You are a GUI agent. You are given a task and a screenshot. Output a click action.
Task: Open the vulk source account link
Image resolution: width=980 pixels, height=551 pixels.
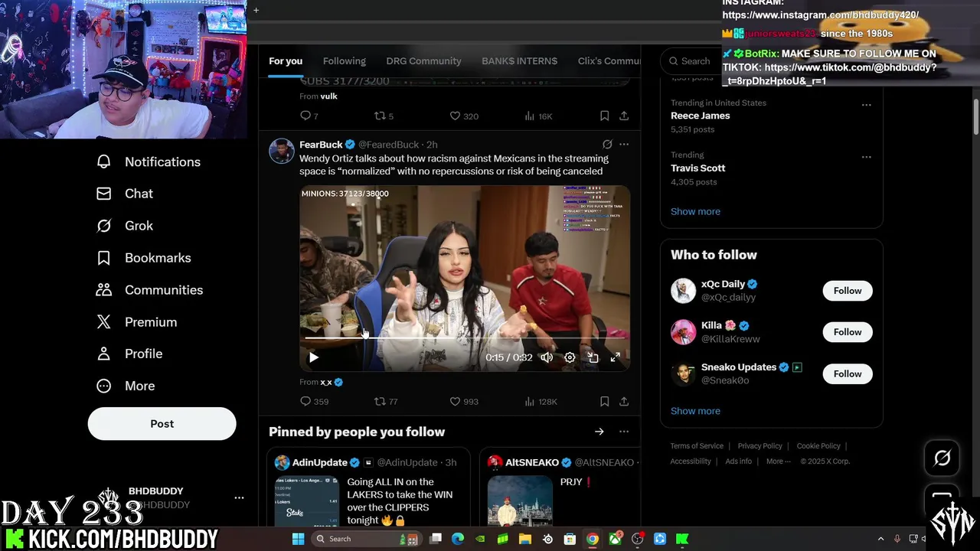pyautogui.click(x=328, y=96)
